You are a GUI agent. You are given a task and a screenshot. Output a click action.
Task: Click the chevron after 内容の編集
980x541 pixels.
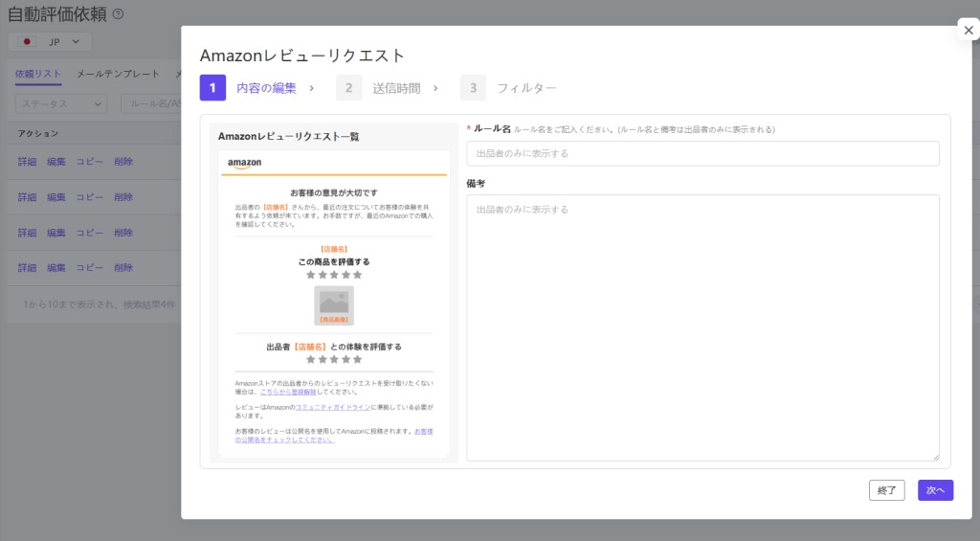coord(312,88)
